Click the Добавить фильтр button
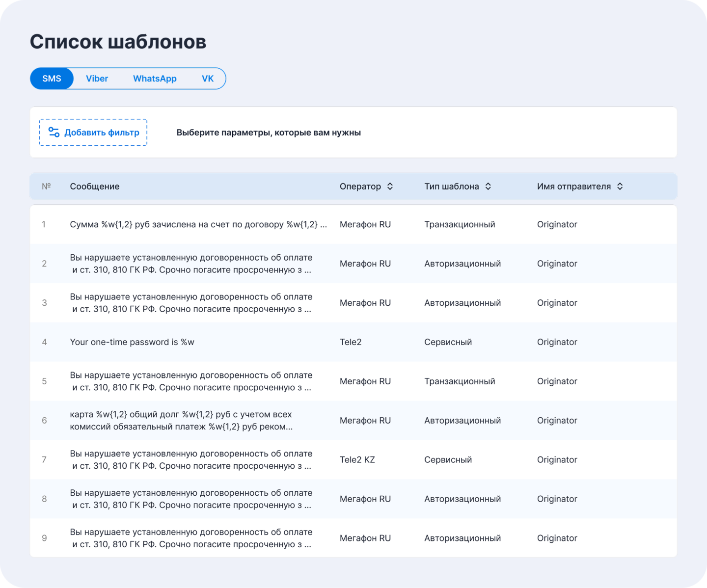Image resolution: width=707 pixels, height=588 pixels. coord(93,133)
